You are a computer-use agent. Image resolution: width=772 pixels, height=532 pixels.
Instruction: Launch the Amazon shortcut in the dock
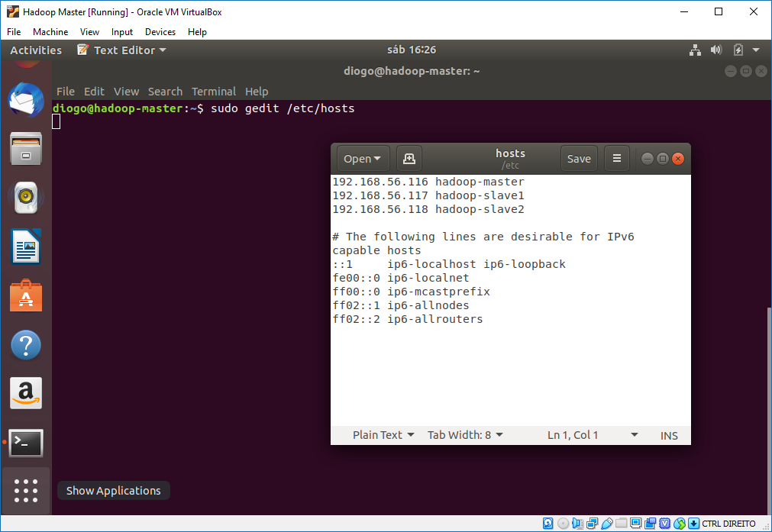(25, 393)
